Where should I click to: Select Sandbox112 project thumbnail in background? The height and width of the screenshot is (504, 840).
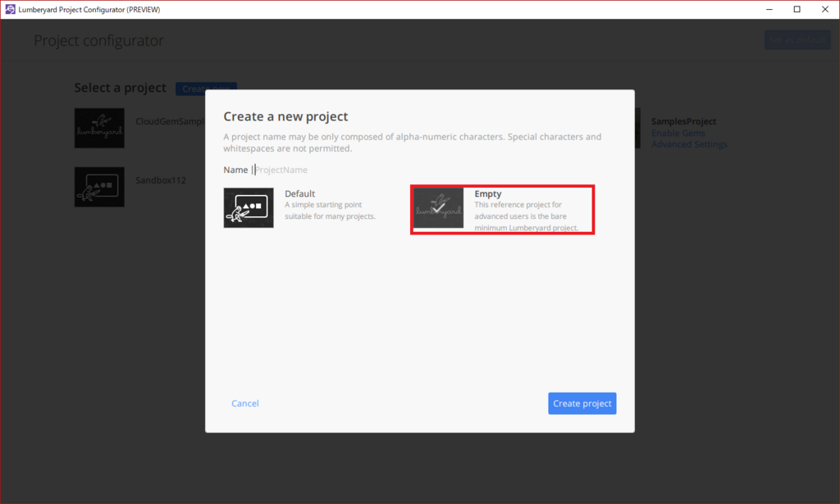99,187
